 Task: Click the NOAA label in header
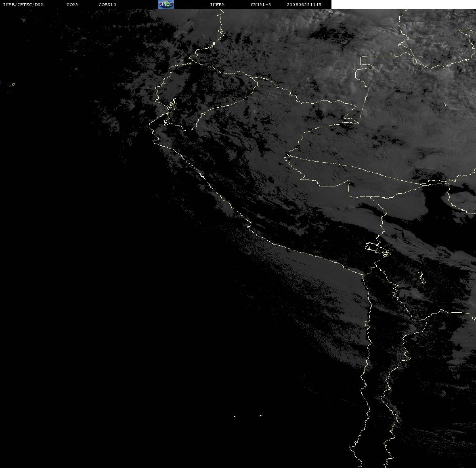(72, 4)
